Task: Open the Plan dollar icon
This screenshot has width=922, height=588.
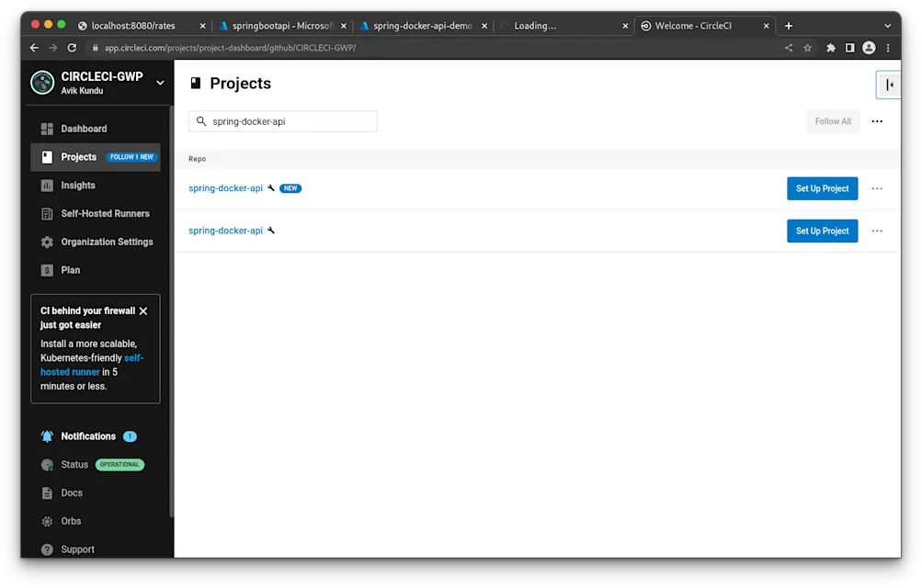Action: pyautogui.click(x=47, y=270)
